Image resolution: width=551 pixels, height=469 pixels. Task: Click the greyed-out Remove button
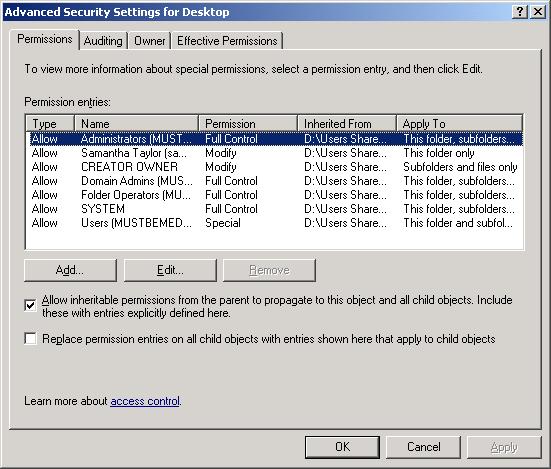click(269, 270)
